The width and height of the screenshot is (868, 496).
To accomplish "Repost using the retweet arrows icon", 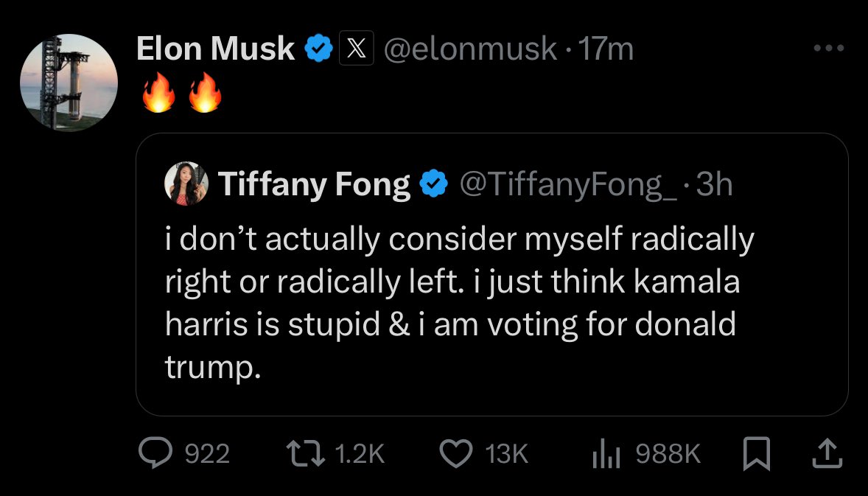I will (x=306, y=453).
